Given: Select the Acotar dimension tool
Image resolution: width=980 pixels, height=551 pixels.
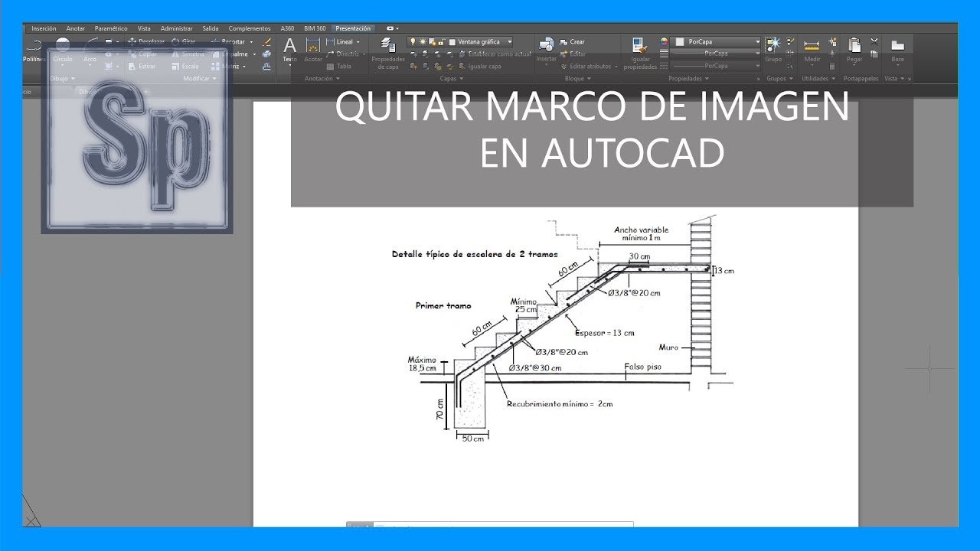Looking at the screenshot, I should point(313,50).
